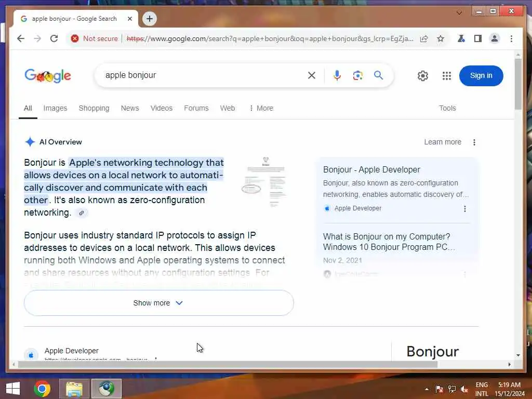Image resolution: width=532 pixels, height=399 pixels.
Task: Click the horizontal scrollbar thumb
Action: 228,364
